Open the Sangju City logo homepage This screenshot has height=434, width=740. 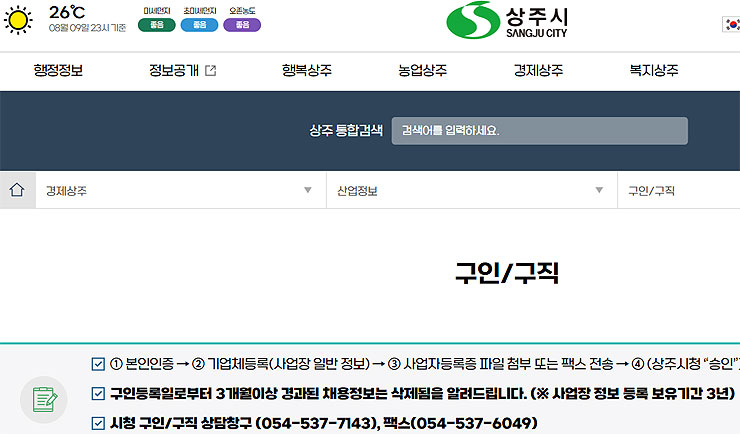507,20
